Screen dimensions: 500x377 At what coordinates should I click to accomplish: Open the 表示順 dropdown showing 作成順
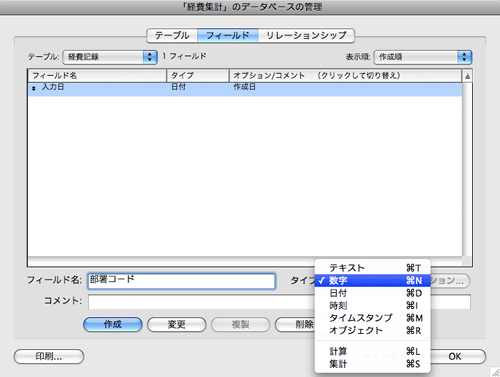pyautogui.click(x=423, y=57)
